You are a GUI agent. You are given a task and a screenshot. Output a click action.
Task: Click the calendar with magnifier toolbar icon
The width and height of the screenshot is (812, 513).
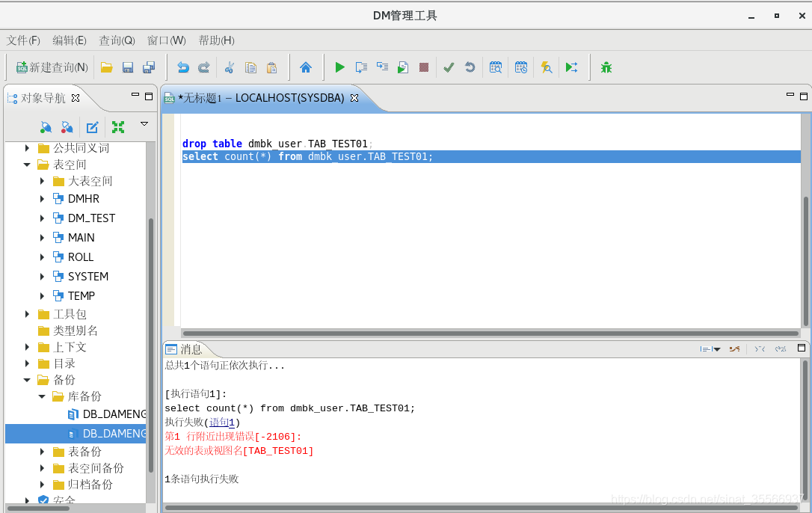pyautogui.click(x=496, y=67)
